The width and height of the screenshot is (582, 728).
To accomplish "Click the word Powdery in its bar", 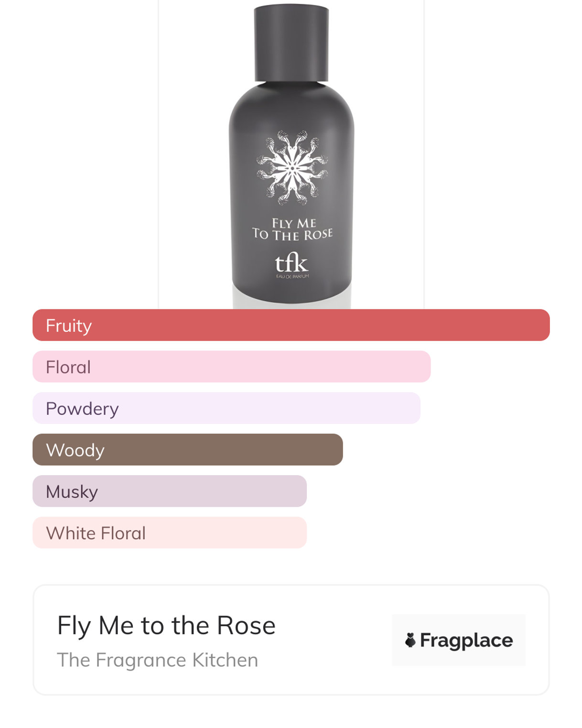I will click(82, 409).
